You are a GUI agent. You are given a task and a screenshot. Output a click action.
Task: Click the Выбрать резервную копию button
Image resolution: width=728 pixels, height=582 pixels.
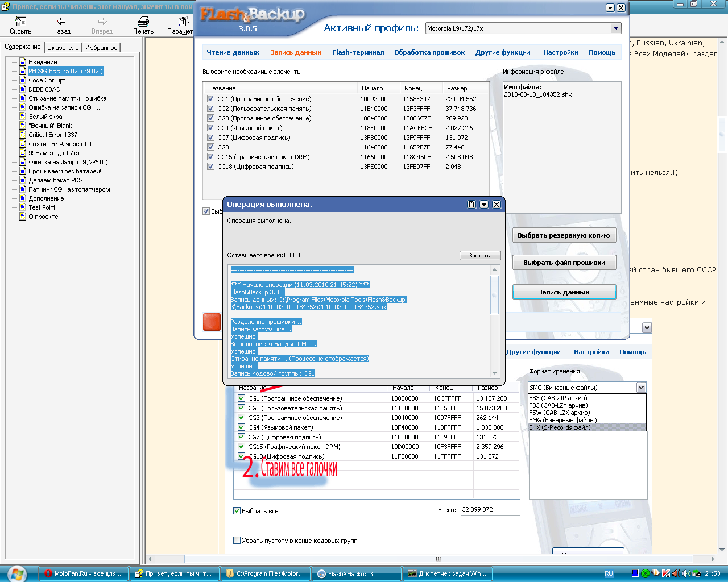(564, 235)
